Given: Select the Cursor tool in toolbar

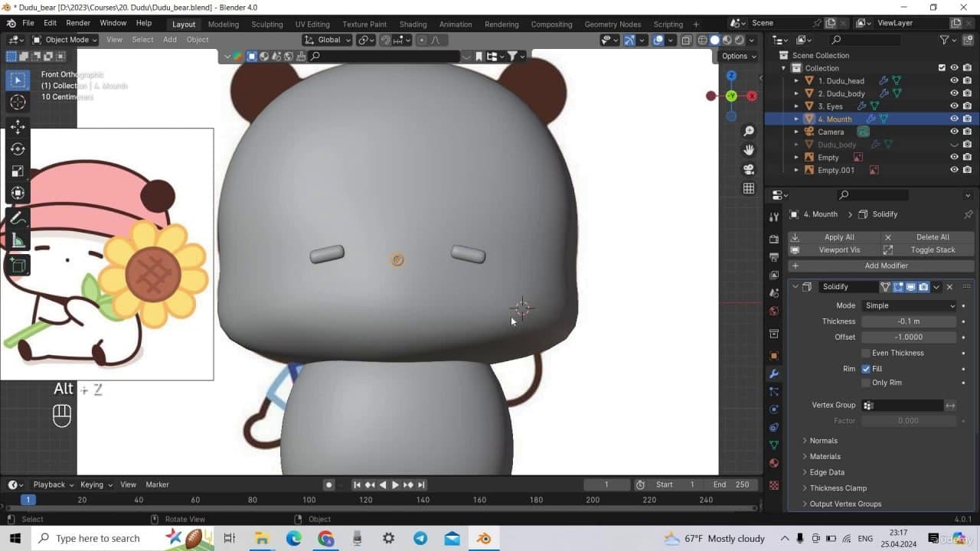Looking at the screenshot, I should (18, 103).
